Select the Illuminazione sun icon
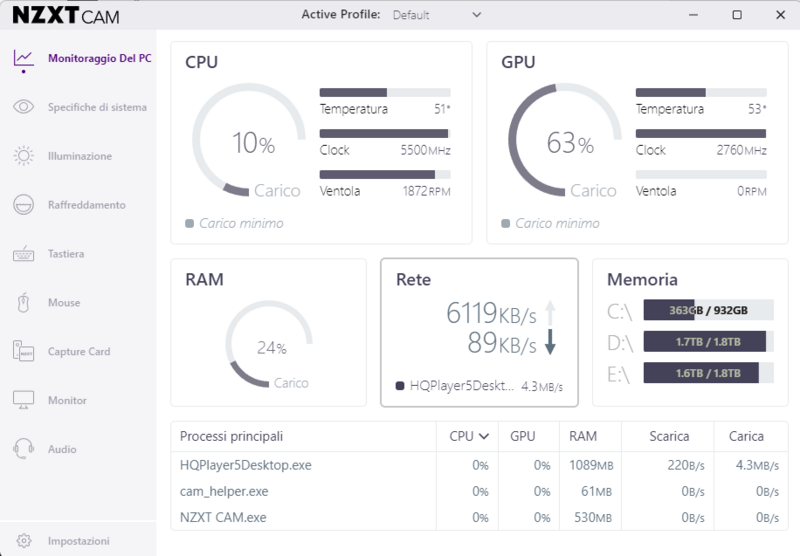Image resolution: width=800 pixels, height=556 pixels. [x=23, y=156]
